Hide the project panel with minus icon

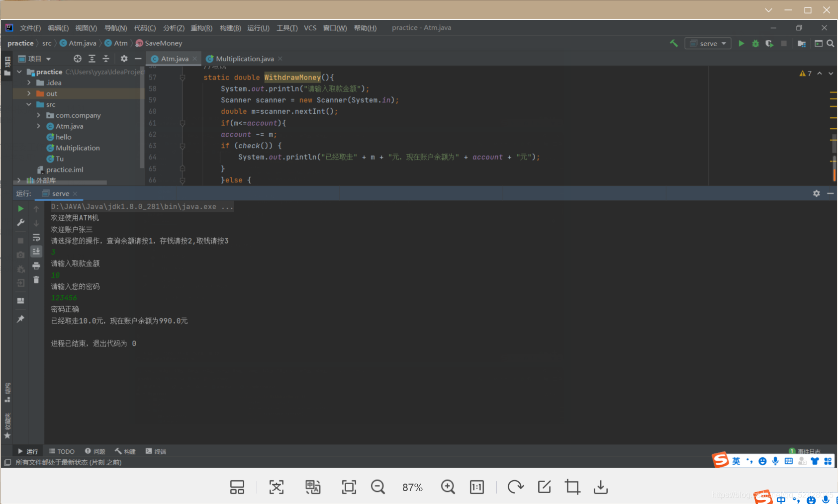pyautogui.click(x=138, y=59)
